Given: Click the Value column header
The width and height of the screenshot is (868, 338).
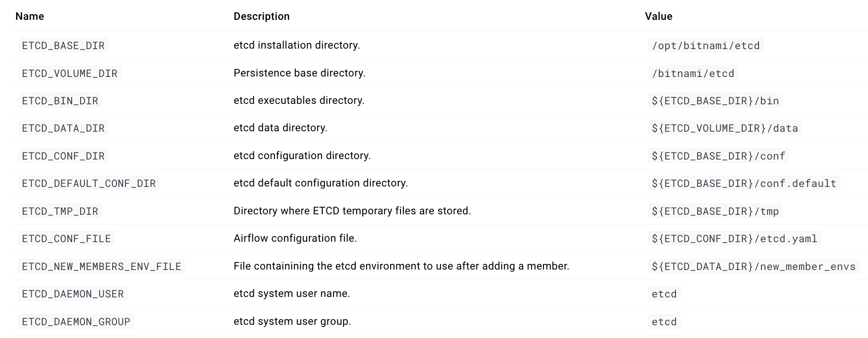Looking at the screenshot, I should coord(659,17).
